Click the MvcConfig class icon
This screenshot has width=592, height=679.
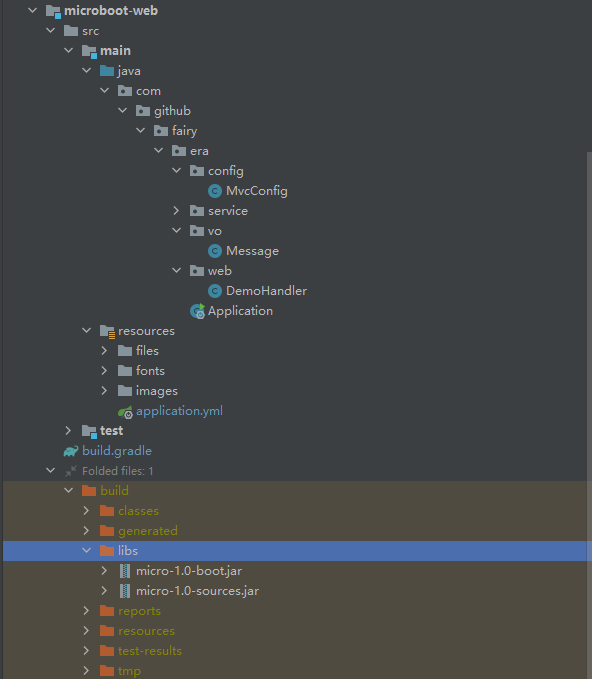point(215,191)
